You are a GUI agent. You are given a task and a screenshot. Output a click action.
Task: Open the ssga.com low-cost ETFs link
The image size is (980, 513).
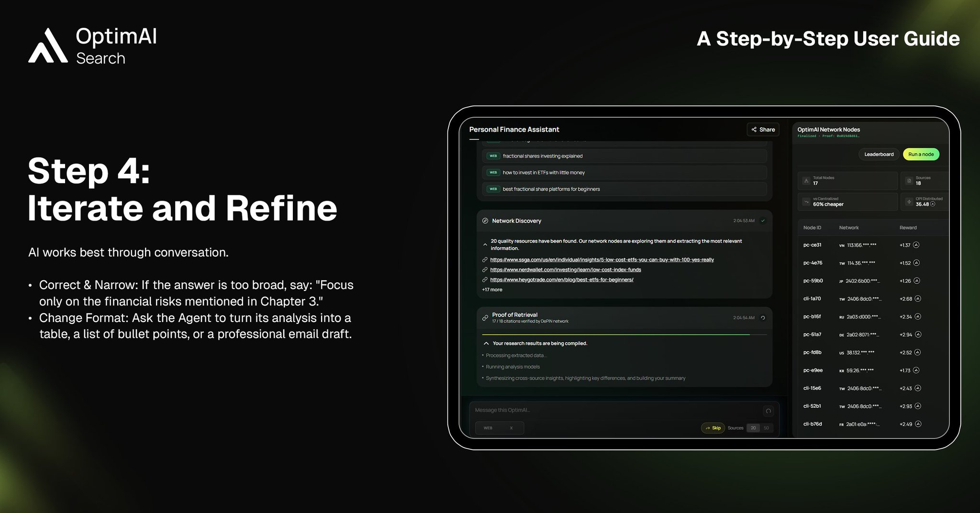602,260
